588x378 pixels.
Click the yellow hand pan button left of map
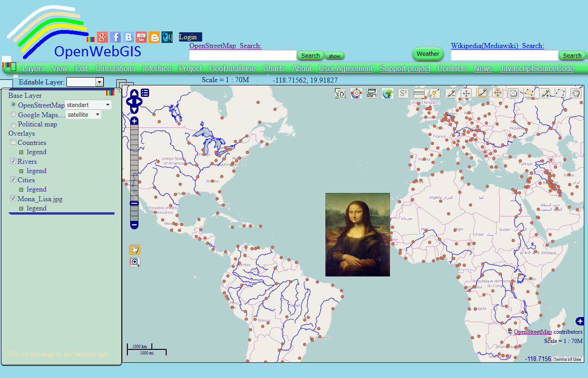click(x=135, y=250)
